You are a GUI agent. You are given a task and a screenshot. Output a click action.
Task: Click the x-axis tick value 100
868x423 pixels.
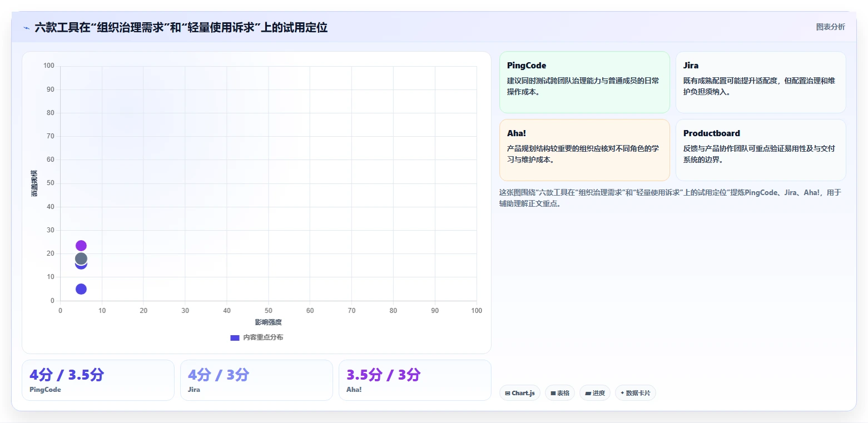(x=477, y=311)
